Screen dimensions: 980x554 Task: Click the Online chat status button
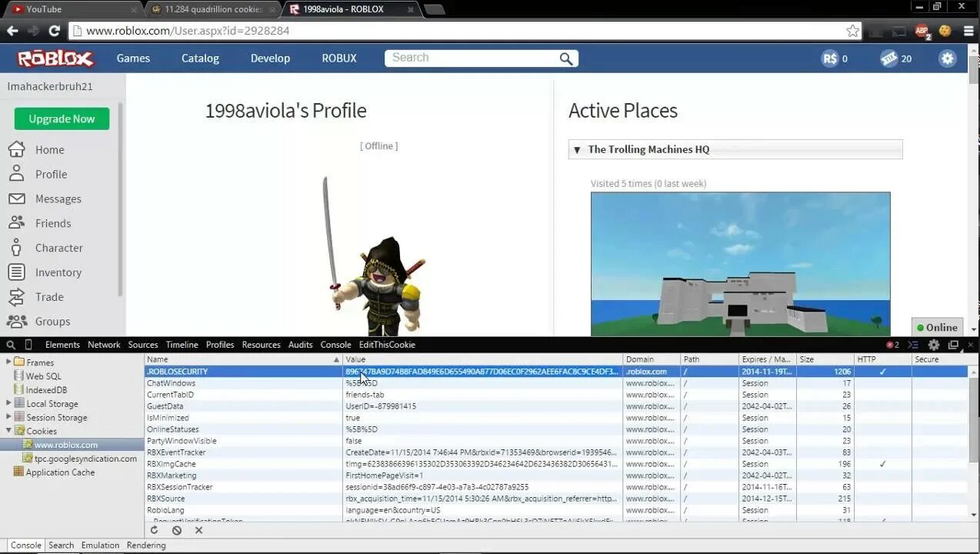pyautogui.click(x=938, y=327)
